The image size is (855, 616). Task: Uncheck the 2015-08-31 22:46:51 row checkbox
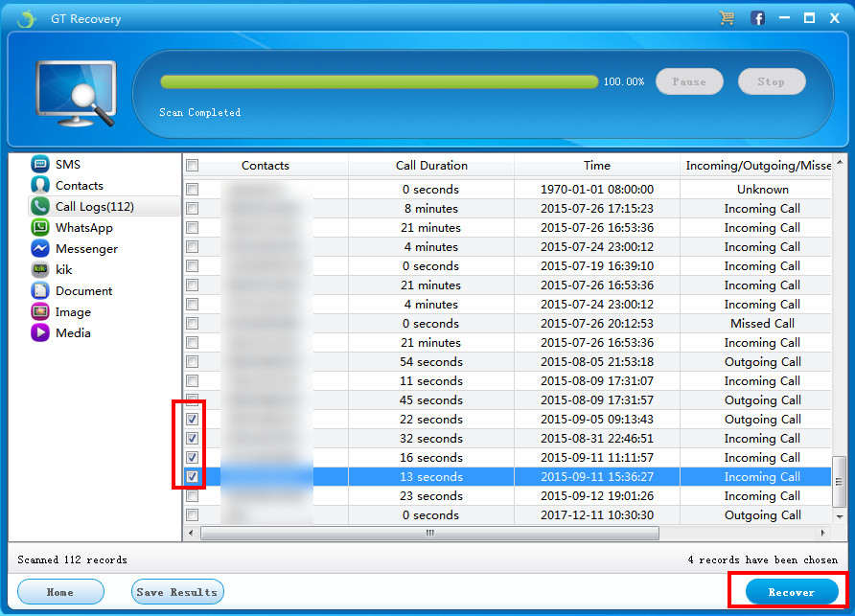pyautogui.click(x=192, y=438)
